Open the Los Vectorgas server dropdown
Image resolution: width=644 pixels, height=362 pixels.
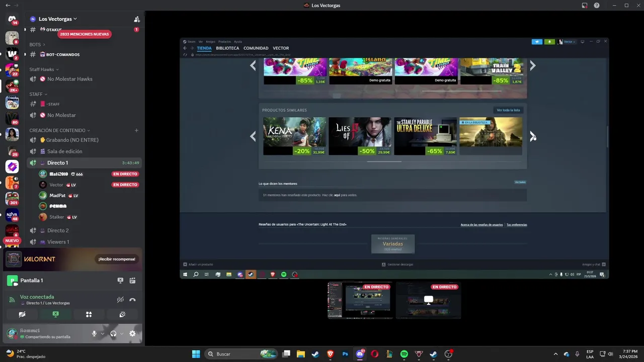(57, 19)
